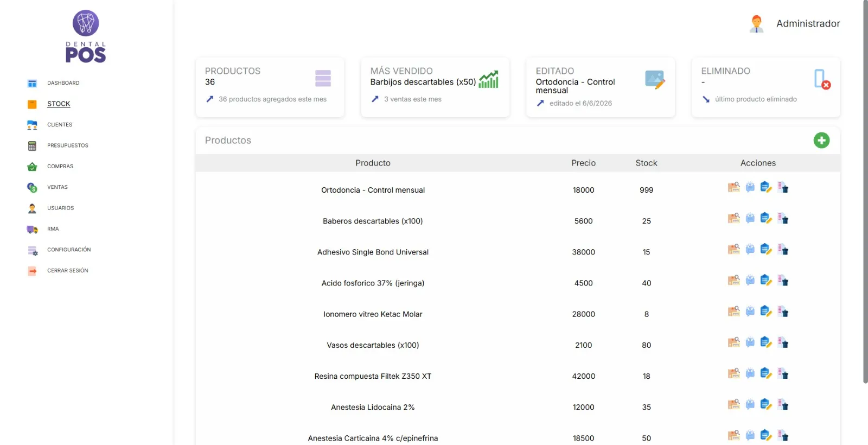868x445 pixels.
Task: Delete the Ionomero vitreo Ketac Molar product
Action: click(783, 311)
